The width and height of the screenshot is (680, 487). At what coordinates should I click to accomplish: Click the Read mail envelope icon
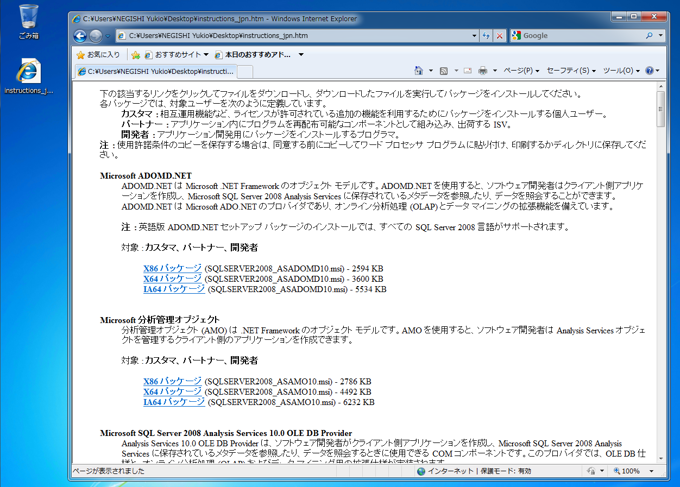click(468, 70)
